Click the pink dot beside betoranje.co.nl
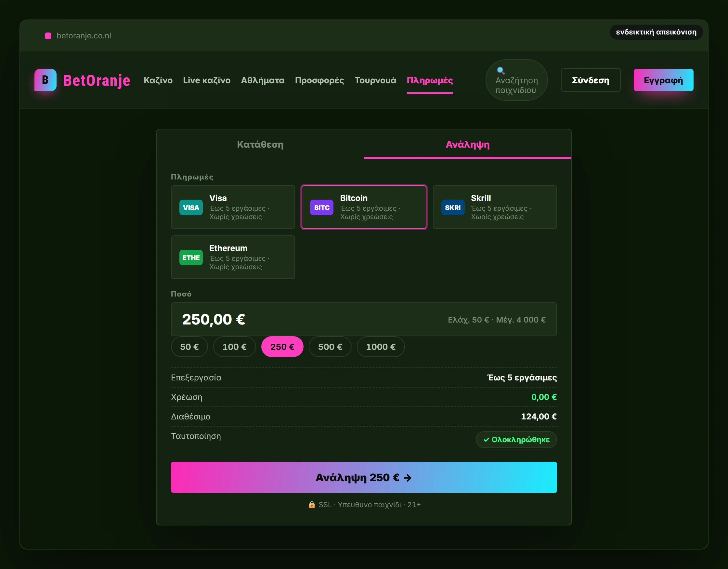Image resolution: width=728 pixels, height=569 pixels. (x=48, y=36)
